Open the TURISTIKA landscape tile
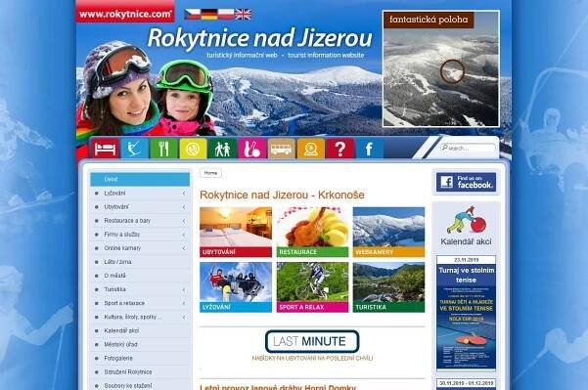This screenshot has height=390, width=588. (388, 287)
